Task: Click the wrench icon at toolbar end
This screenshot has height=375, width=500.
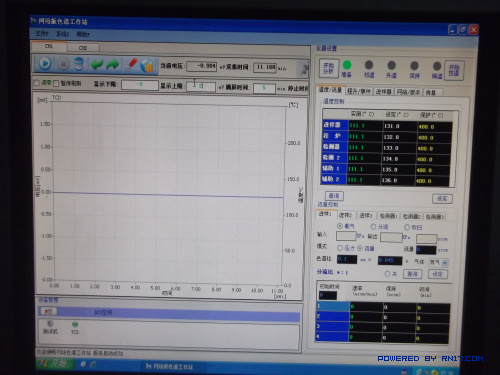Action: [304, 69]
